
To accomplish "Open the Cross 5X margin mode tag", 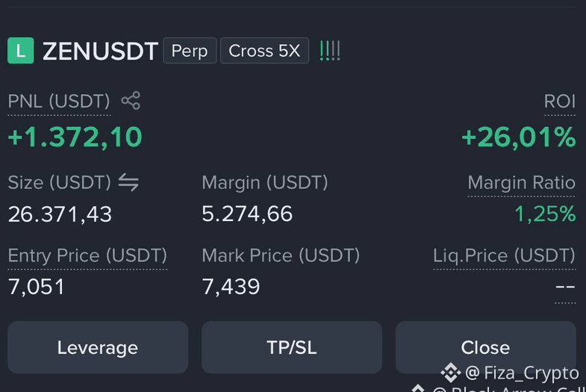I will [264, 51].
